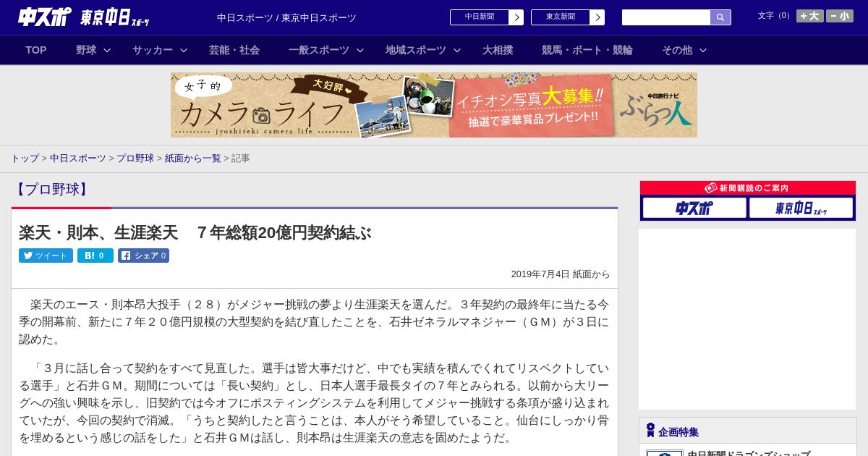Viewport: 868px width, 456px height.
Task: Click the search magnifier button
Action: pos(720,17)
